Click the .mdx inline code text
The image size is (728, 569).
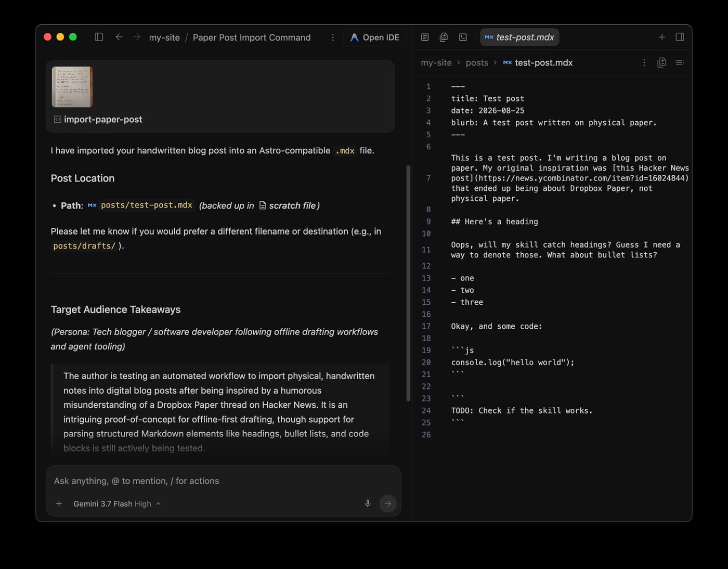(x=345, y=151)
